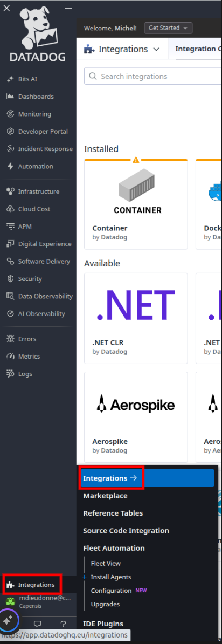Open the help question mark icon

point(63,624)
